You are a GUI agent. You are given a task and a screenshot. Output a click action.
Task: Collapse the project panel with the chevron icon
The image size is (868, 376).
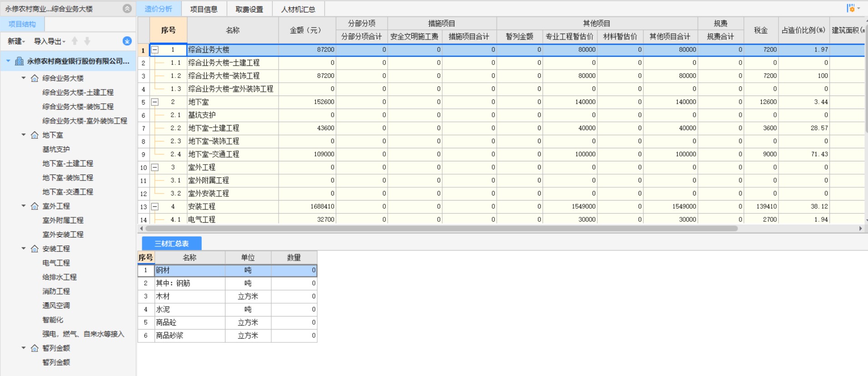tap(127, 9)
